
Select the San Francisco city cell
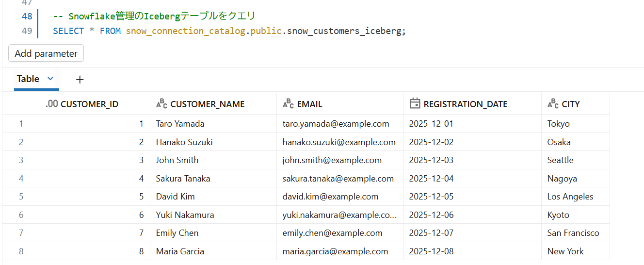pyautogui.click(x=573, y=233)
